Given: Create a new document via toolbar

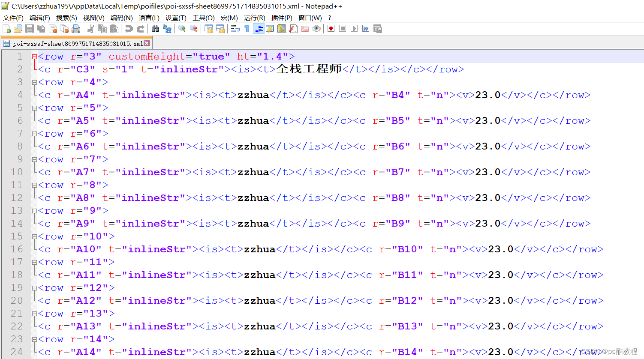Looking at the screenshot, I should pyautogui.click(x=7, y=29).
